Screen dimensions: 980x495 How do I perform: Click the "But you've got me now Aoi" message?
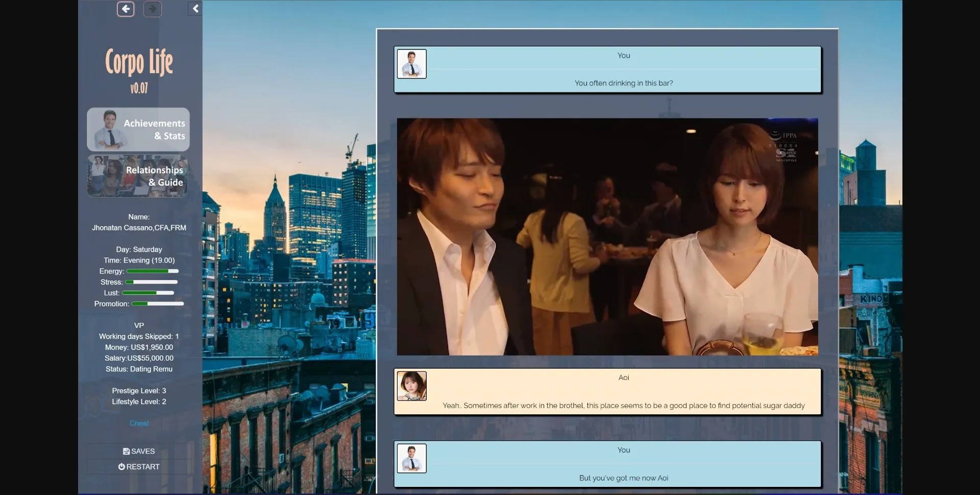[623, 478]
